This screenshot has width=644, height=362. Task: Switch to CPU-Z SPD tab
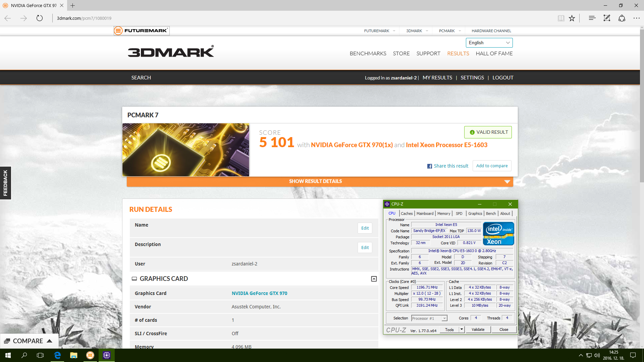click(459, 214)
